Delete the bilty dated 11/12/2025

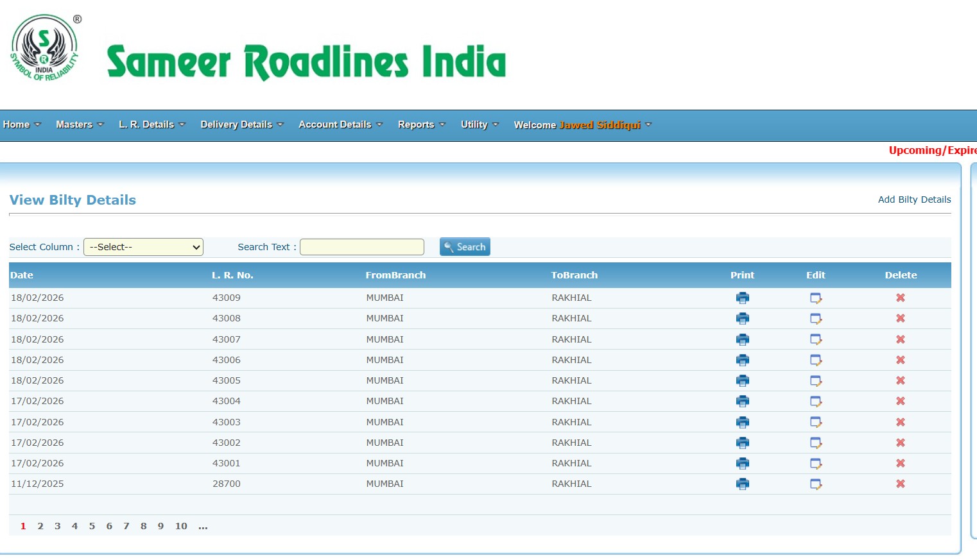(x=900, y=484)
